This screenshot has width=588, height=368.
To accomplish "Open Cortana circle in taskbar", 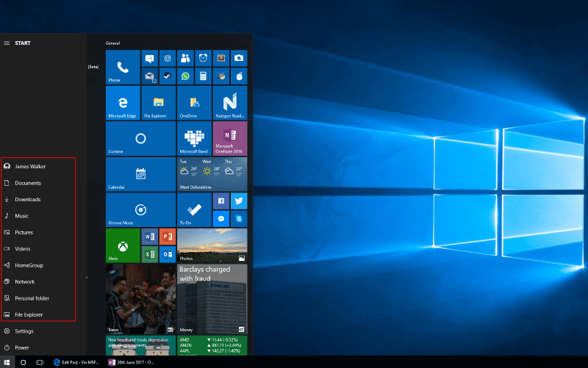I will pyautogui.click(x=24, y=362).
